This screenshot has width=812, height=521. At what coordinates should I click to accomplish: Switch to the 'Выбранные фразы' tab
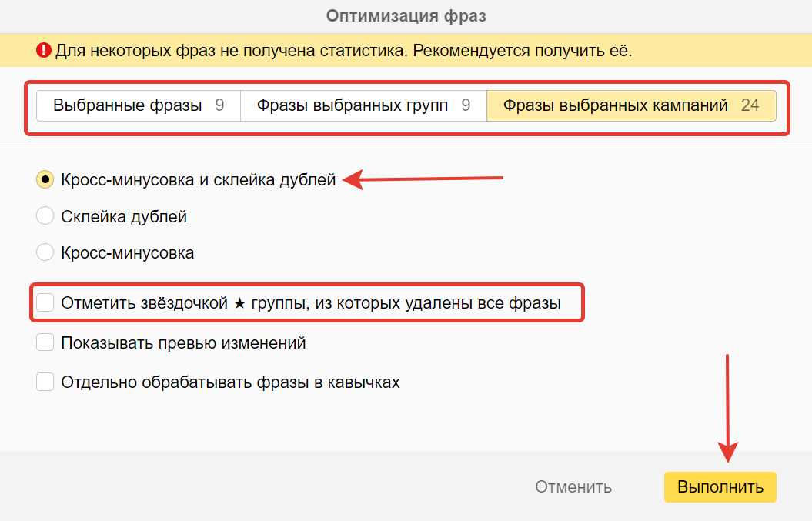point(139,106)
